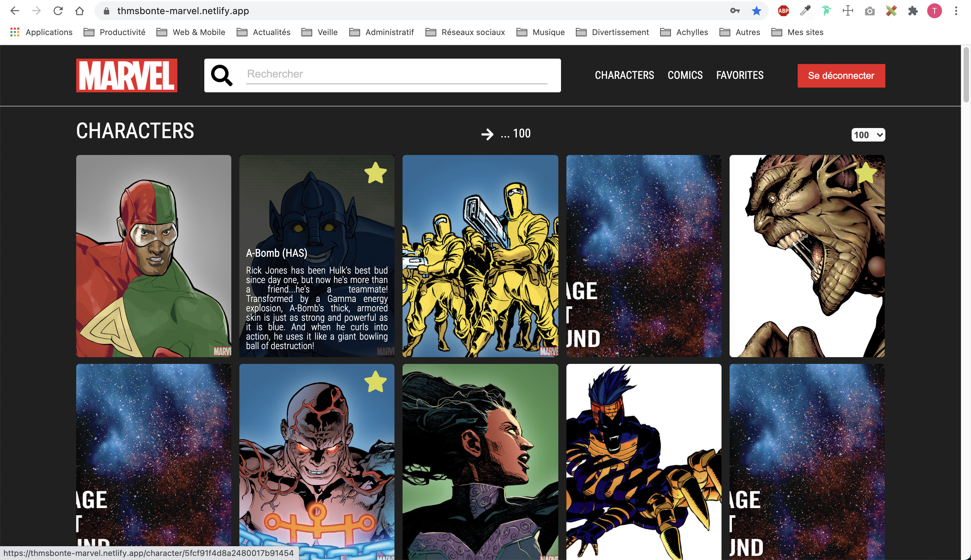Select the A-Bomb (HAS) character title
This screenshot has height=560, width=971.
[x=276, y=253]
